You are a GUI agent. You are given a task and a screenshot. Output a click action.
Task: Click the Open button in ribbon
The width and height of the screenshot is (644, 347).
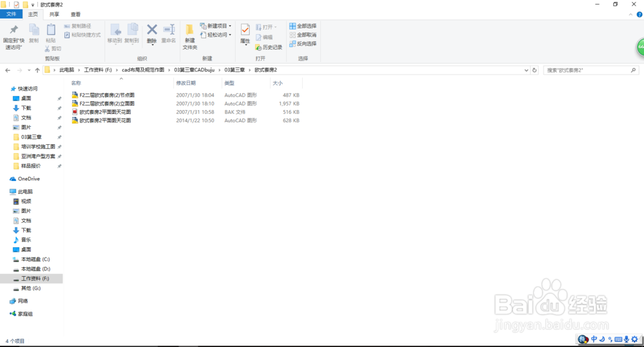pyautogui.click(x=266, y=27)
